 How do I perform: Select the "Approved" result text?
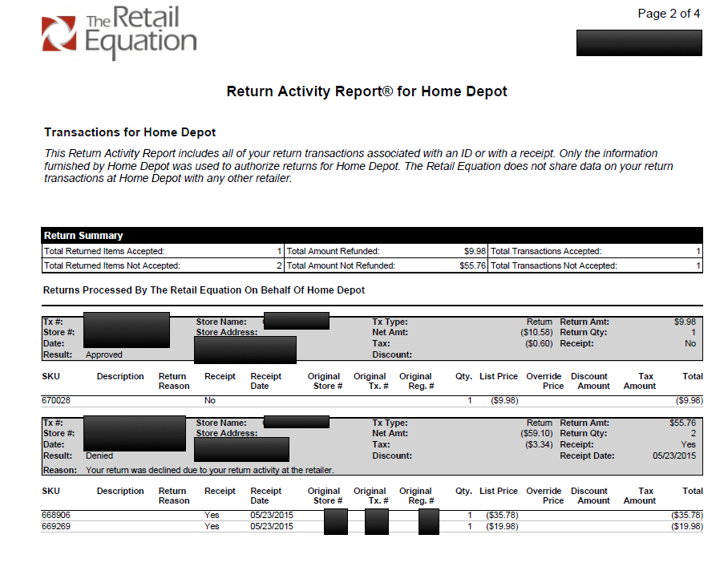coord(104,354)
